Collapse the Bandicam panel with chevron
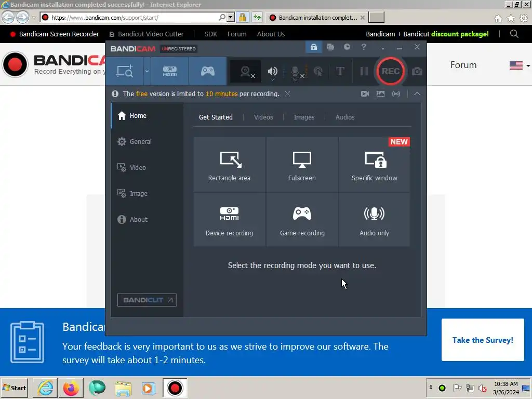Image resolution: width=532 pixels, height=399 pixels. click(417, 94)
